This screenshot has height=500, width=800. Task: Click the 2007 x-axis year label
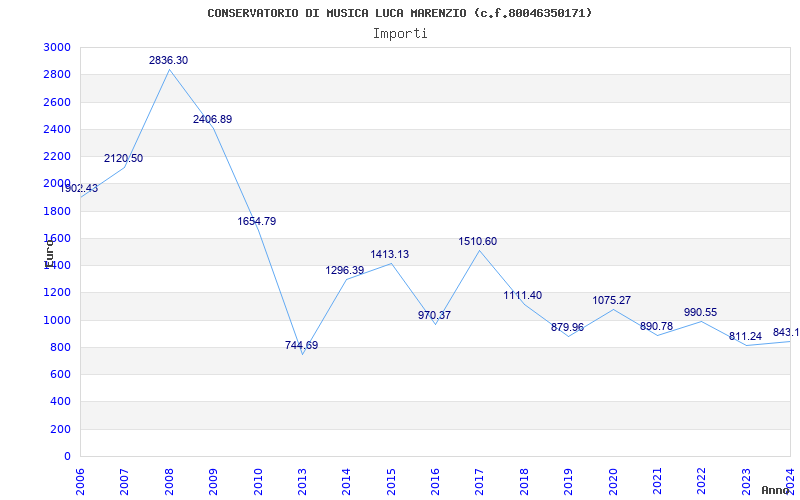tap(124, 480)
